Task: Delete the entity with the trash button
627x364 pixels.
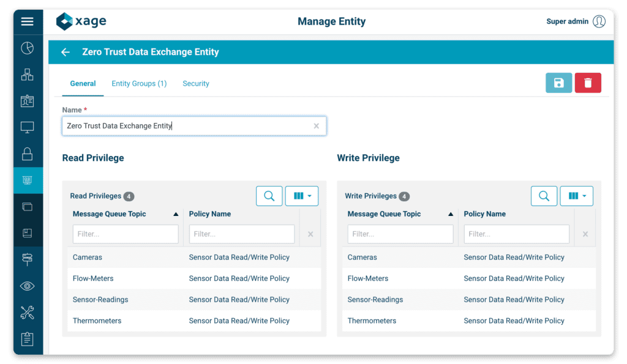Action: click(x=588, y=83)
